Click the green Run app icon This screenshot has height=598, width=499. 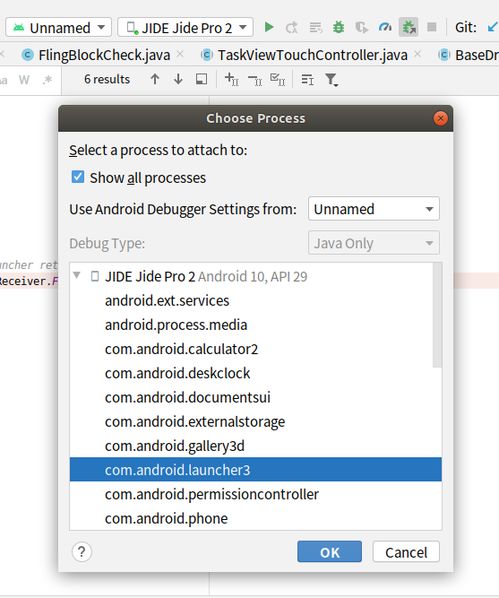(269, 27)
